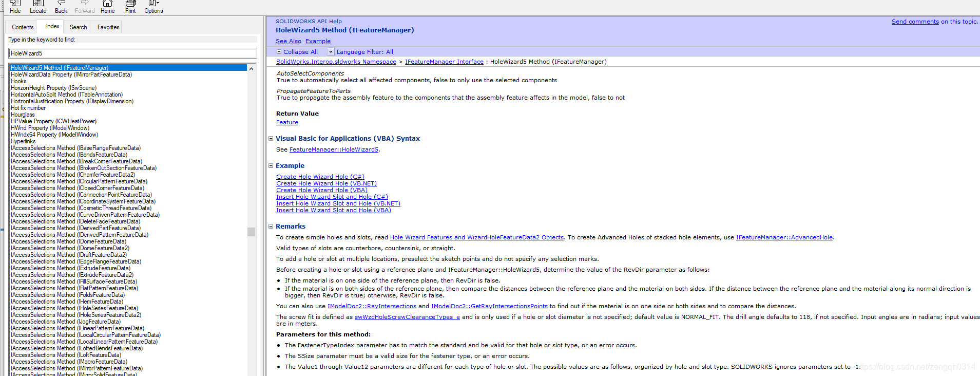The width and height of the screenshot is (980, 376).
Task: Select IAccessSelections Method (IHemFeatureData) entry
Action: coord(67,302)
